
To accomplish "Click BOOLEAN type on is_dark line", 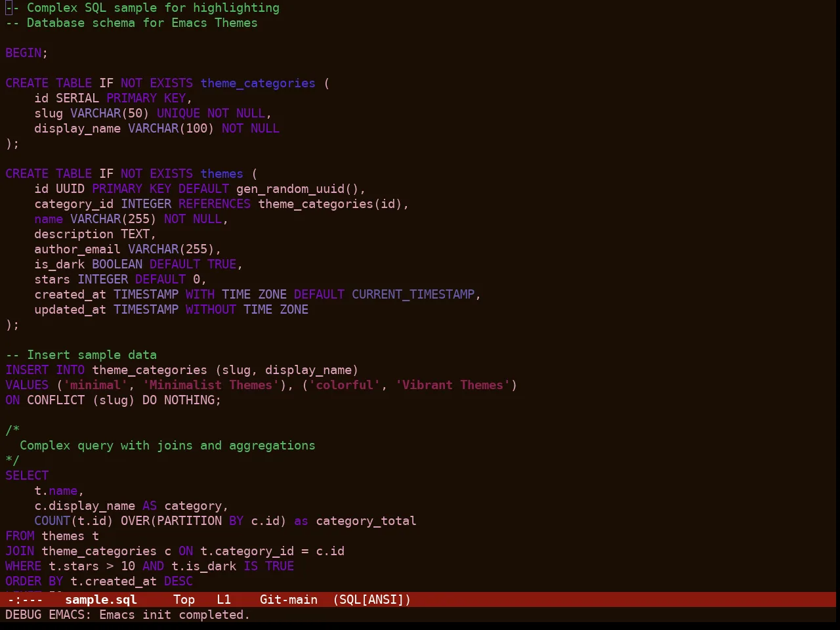I will [117, 264].
